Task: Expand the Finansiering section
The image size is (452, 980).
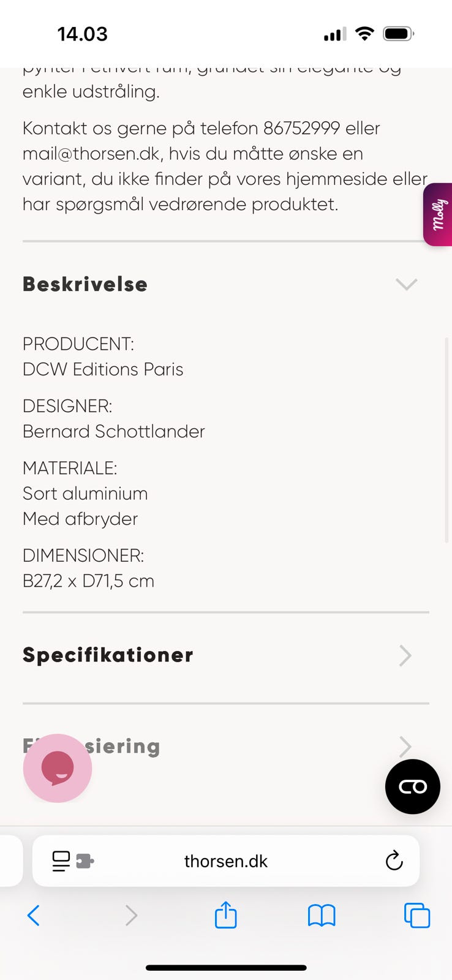Action: pos(405,747)
